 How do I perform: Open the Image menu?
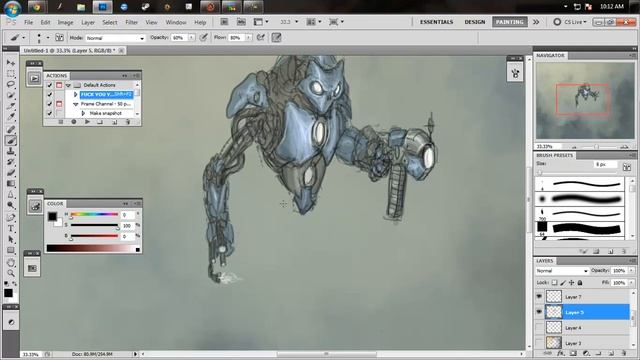click(x=65, y=22)
